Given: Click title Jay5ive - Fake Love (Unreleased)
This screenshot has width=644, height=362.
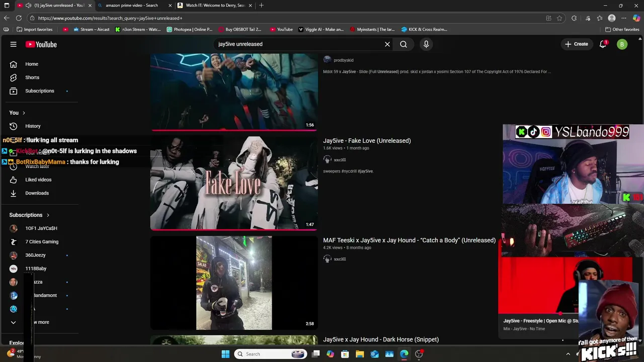Looking at the screenshot, I should coord(367,141).
